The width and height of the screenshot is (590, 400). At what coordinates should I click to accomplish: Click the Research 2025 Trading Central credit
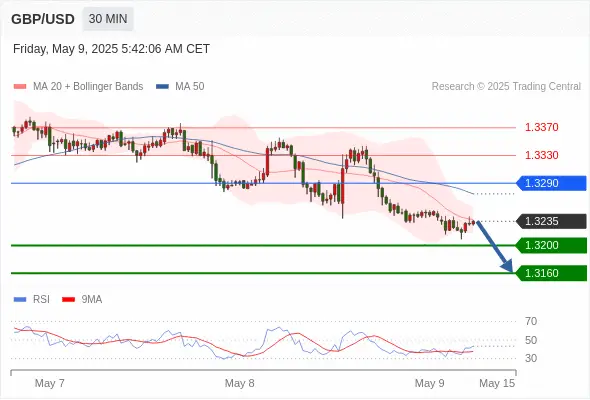point(506,87)
